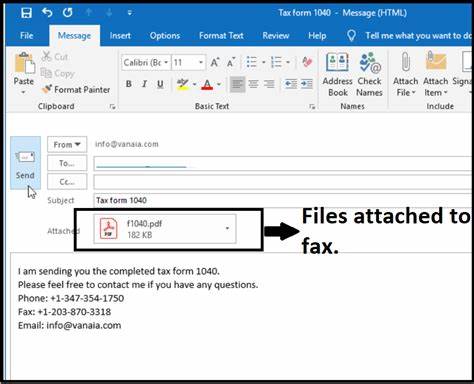Increase the paragraph indent

[x=307, y=84]
